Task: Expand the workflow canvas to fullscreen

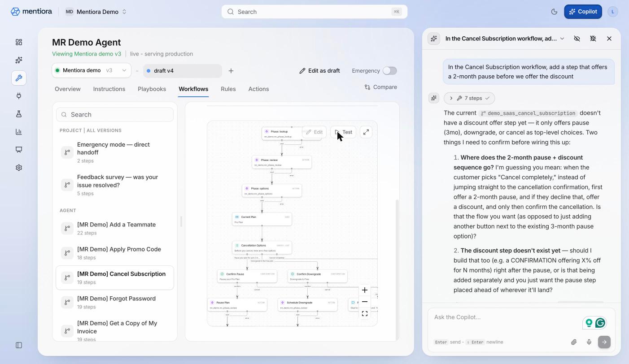Action: (366, 132)
